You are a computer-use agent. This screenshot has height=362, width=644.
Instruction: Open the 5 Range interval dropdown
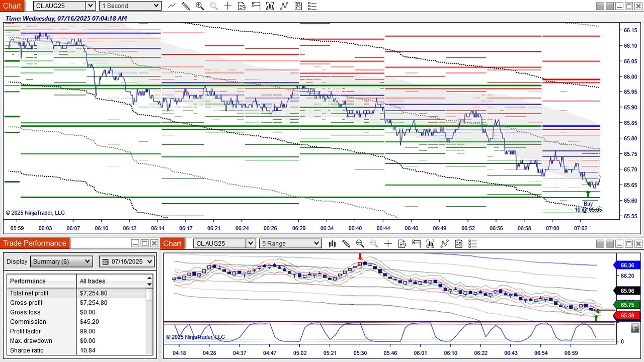click(x=290, y=243)
